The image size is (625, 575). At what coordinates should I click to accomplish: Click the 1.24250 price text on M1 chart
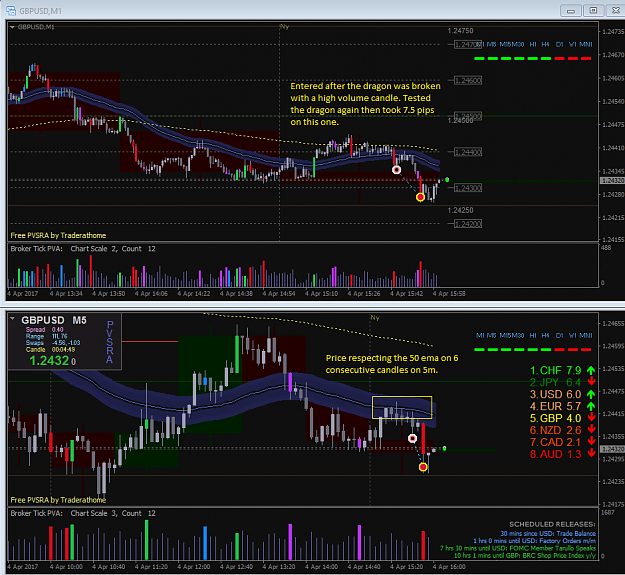(x=460, y=210)
